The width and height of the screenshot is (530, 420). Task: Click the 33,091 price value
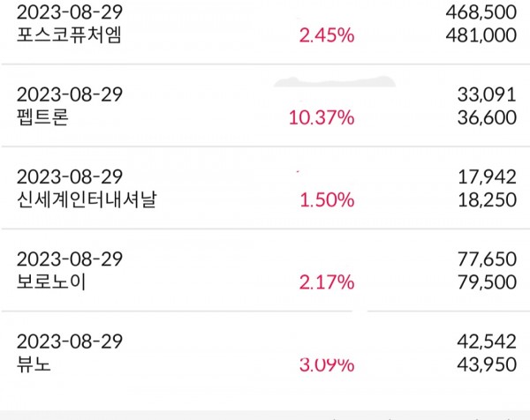click(x=485, y=94)
